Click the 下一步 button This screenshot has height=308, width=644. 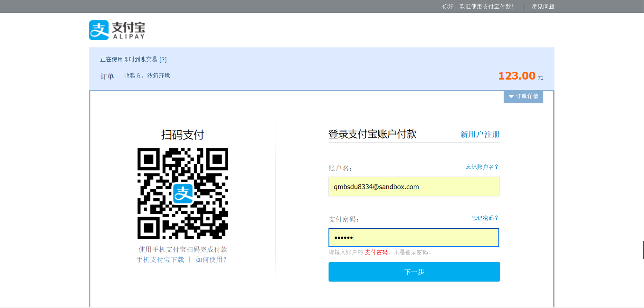point(414,272)
